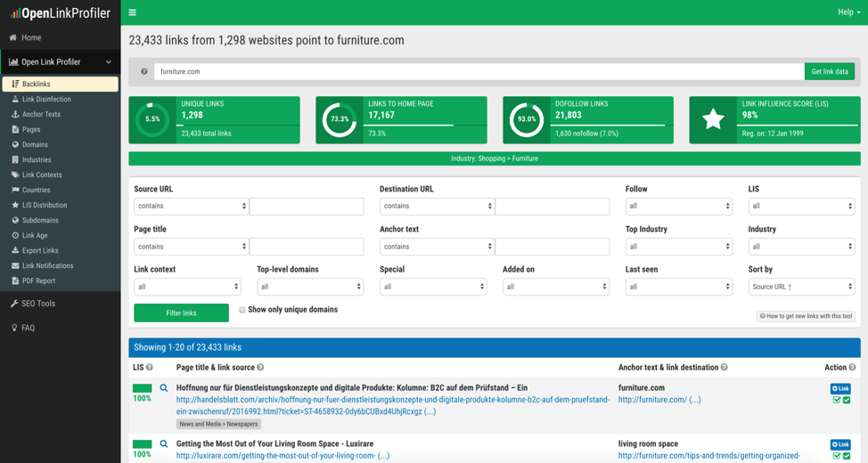Open the LIS filter dropdown
The image size is (868, 463).
[801, 206]
